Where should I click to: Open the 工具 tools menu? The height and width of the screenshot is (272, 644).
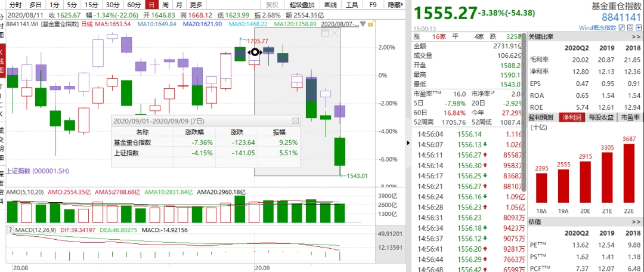(x=352, y=5)
